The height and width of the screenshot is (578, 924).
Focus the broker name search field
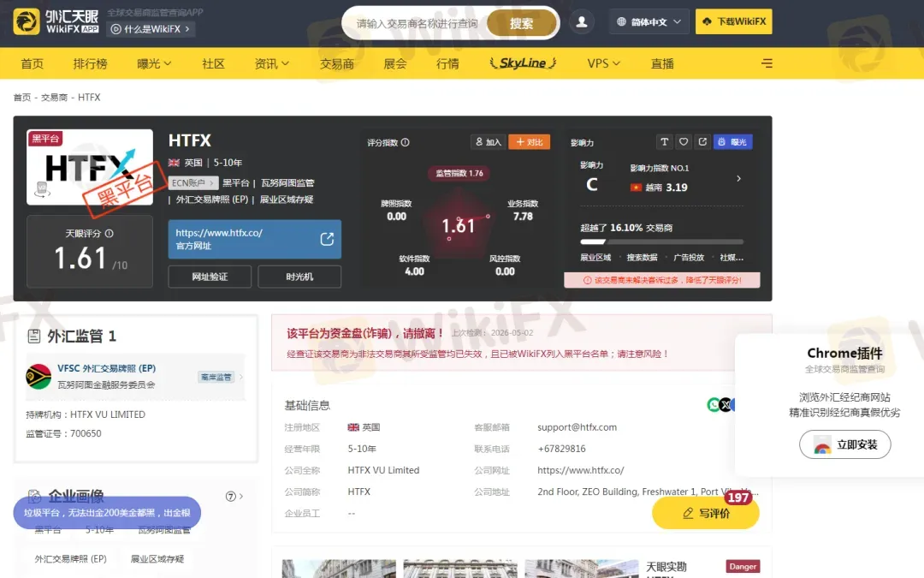click(x=417, y=24)
